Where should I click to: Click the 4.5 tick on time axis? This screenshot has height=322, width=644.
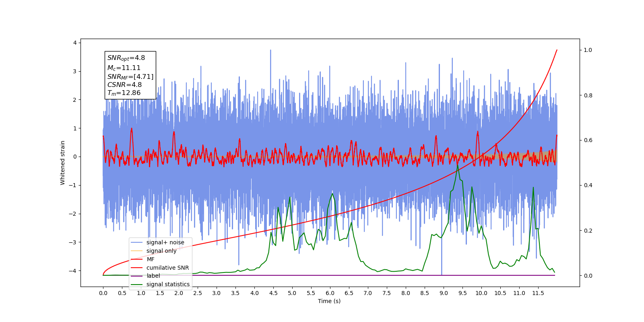pos(273,293)
